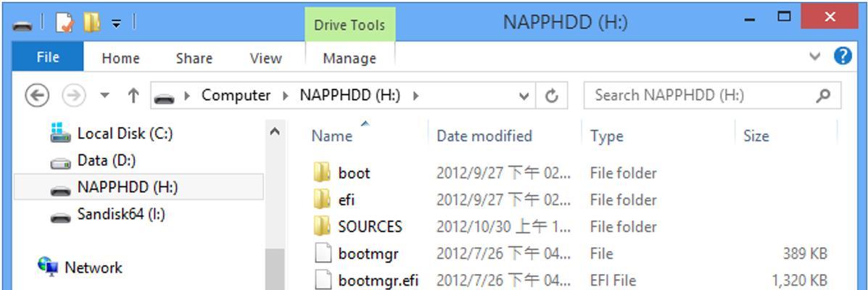This screenshot has height=290, width=868.
Task: Click the New folder quick access icon
Action: coord(91,22)
